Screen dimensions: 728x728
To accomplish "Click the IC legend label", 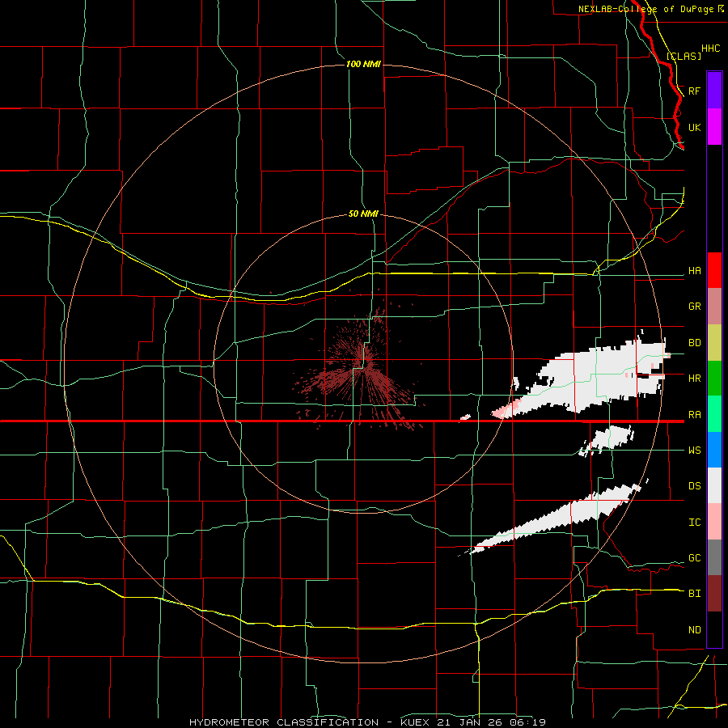I will pos(694,523).
